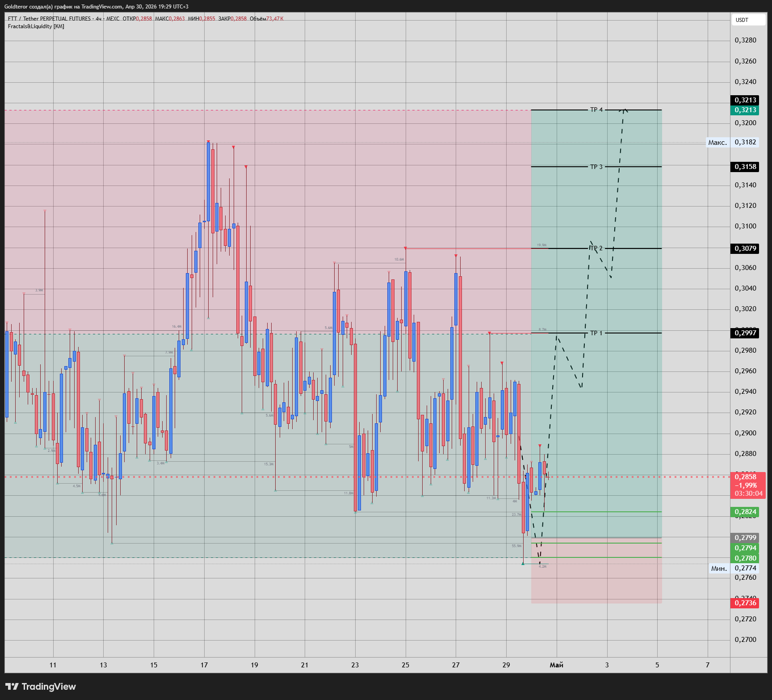The height and width of the screenshot is (700, 772).
Task: Click date 25 on the time axis
Action: [405, 665]
